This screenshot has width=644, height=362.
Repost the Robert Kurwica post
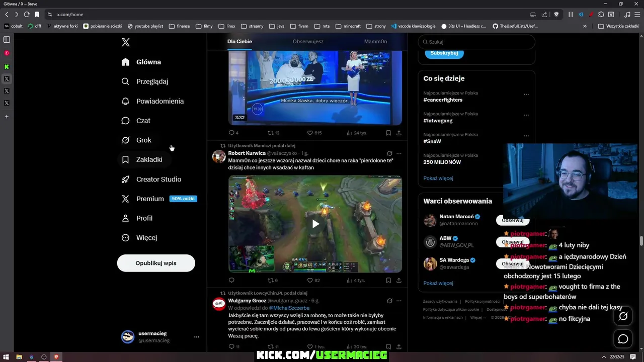(x=273, y=281)
